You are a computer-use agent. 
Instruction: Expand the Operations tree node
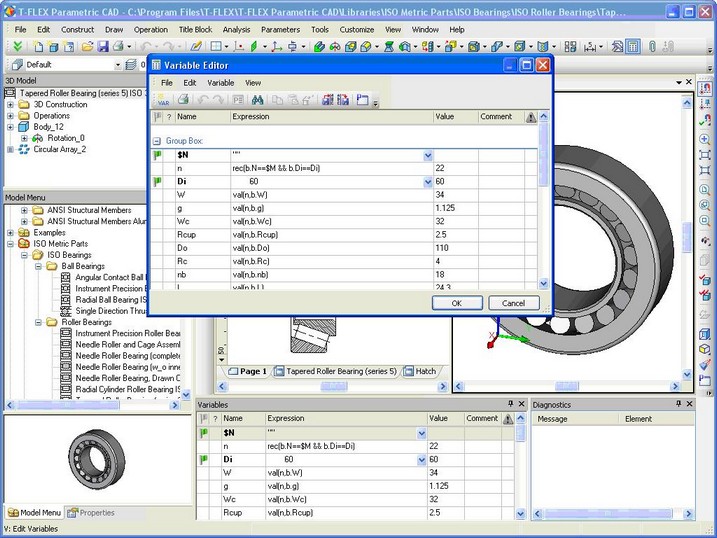tap(10, 116)
